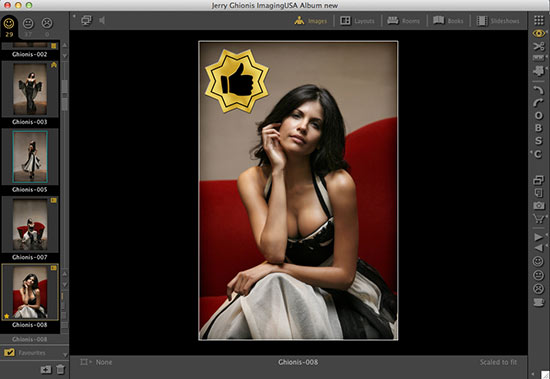
Task: Open the thumbnail grid view icon
Action: 539,20
